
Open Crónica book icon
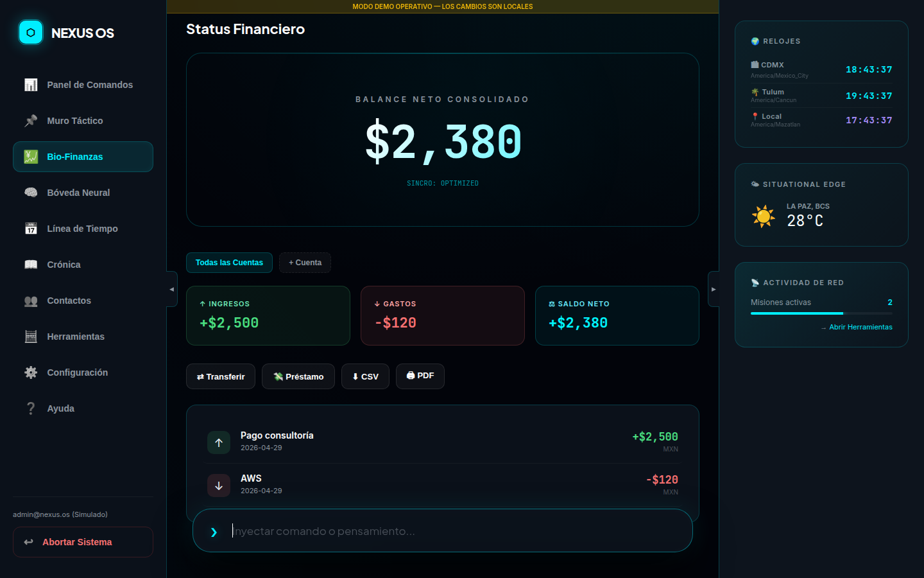coord(31,265)
